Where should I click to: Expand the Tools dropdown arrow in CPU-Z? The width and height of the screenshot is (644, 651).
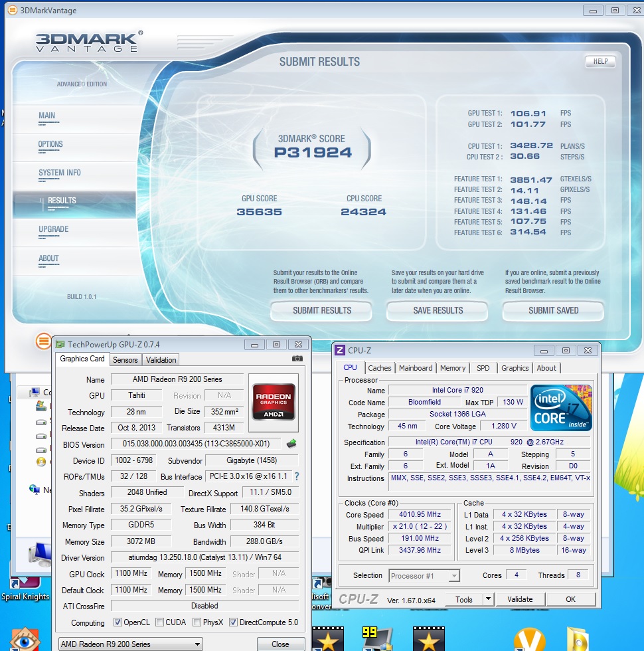coord(489,599)
